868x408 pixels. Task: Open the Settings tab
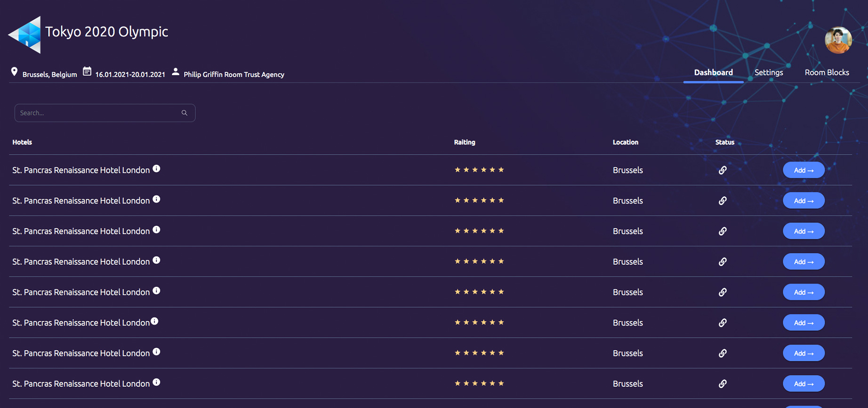(x=769, y=73)
